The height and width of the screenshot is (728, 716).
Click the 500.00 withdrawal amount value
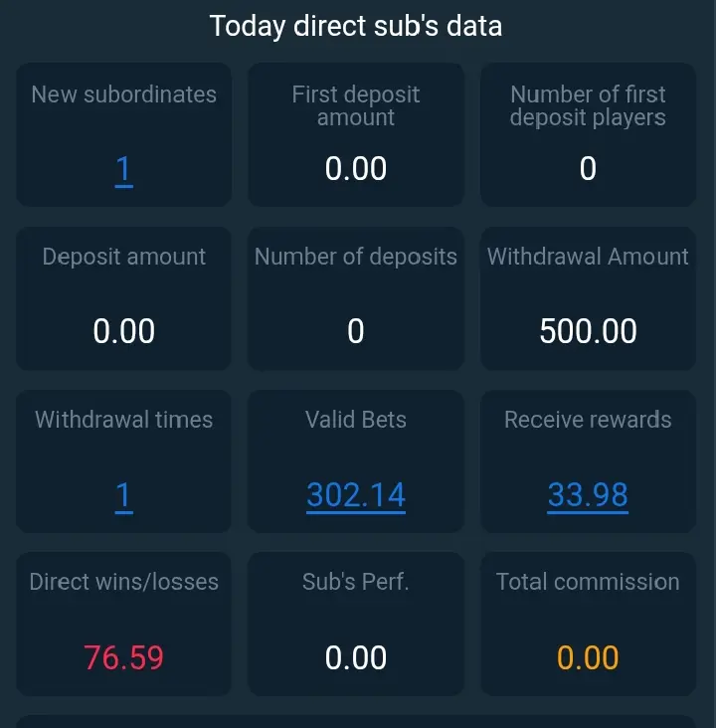click(588, 331)
